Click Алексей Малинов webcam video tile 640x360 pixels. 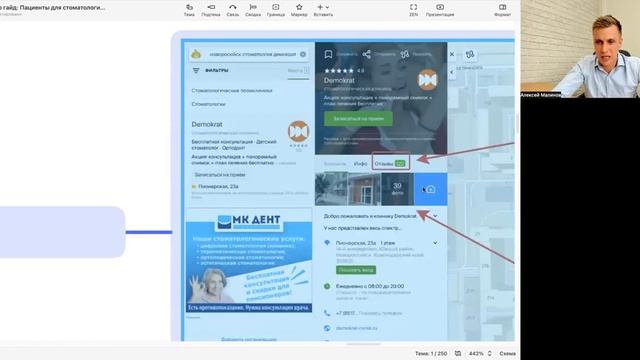tap(580, 49)
